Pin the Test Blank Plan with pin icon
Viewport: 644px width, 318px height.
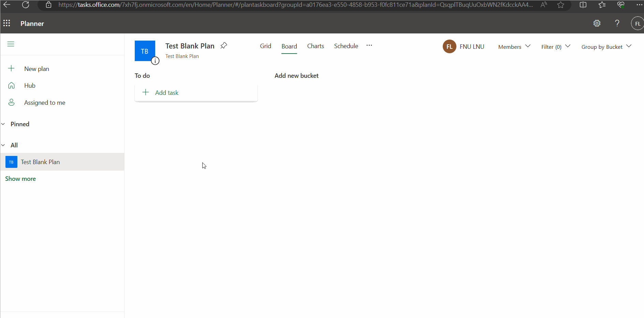pos(224,46)
